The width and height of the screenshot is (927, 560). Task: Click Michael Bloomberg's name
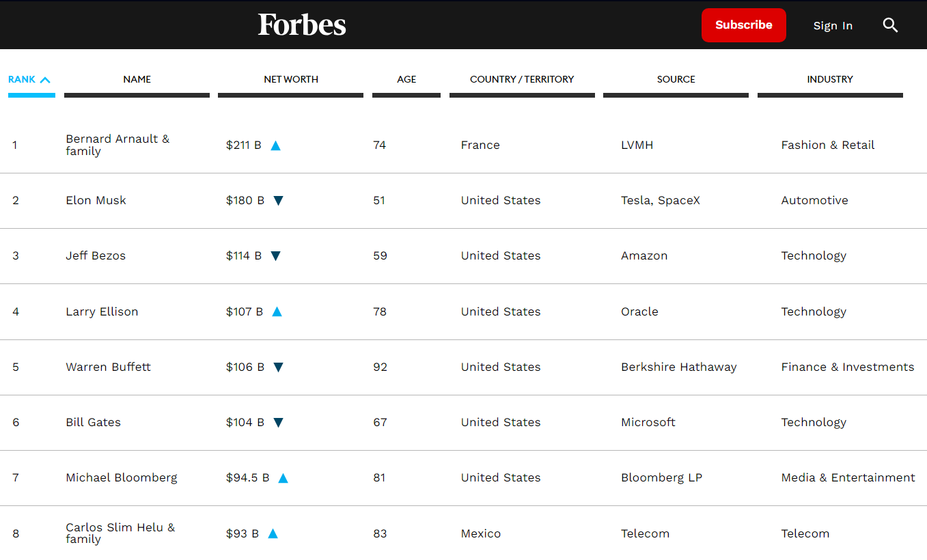tap(122, 477)
